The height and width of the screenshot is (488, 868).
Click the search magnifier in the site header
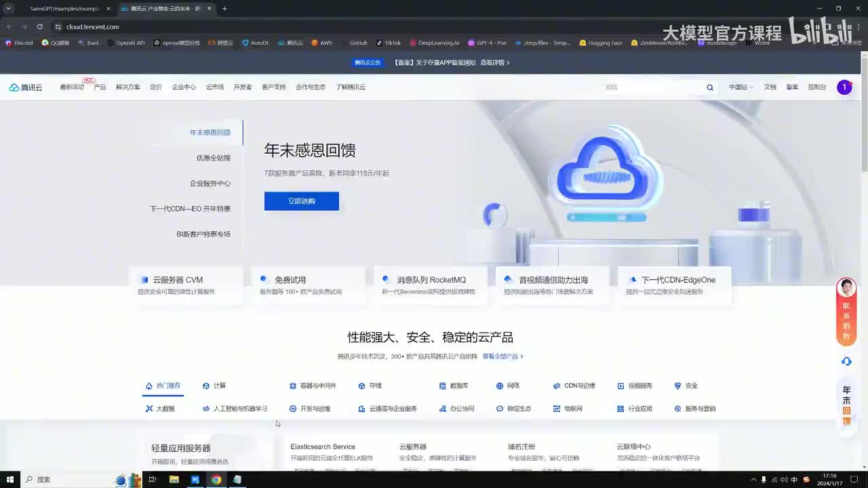tap(710, 87)
